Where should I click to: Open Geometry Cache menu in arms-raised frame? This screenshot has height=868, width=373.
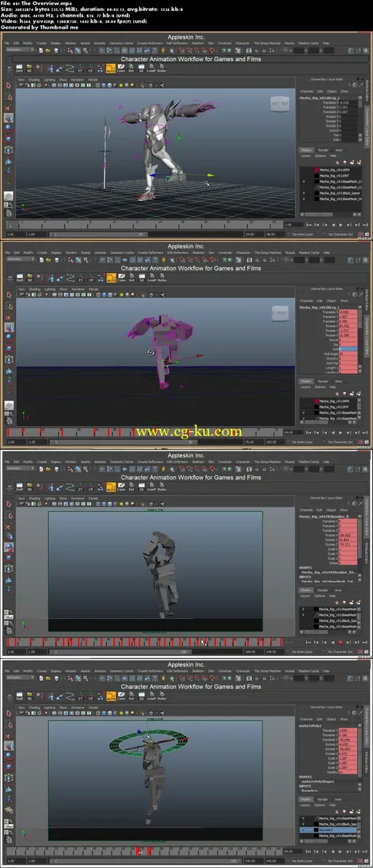tap(121, 461)
